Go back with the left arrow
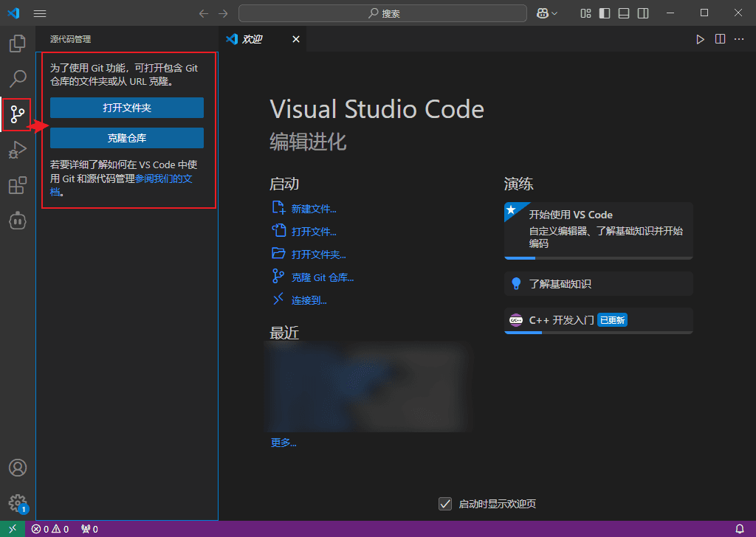Image resolution: width=756 pixels, height=537 pixels. click(x=204, y=13)
